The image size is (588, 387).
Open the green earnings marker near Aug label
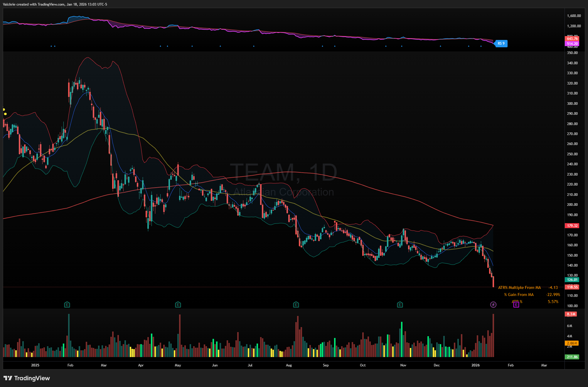tap(296, 304)
